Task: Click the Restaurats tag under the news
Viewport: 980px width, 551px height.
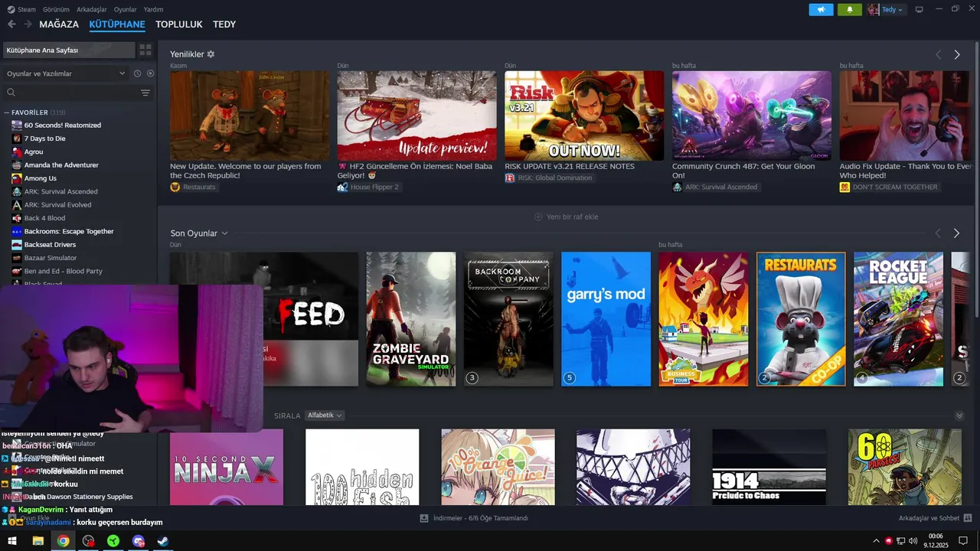Action: [x=194, y=187]
